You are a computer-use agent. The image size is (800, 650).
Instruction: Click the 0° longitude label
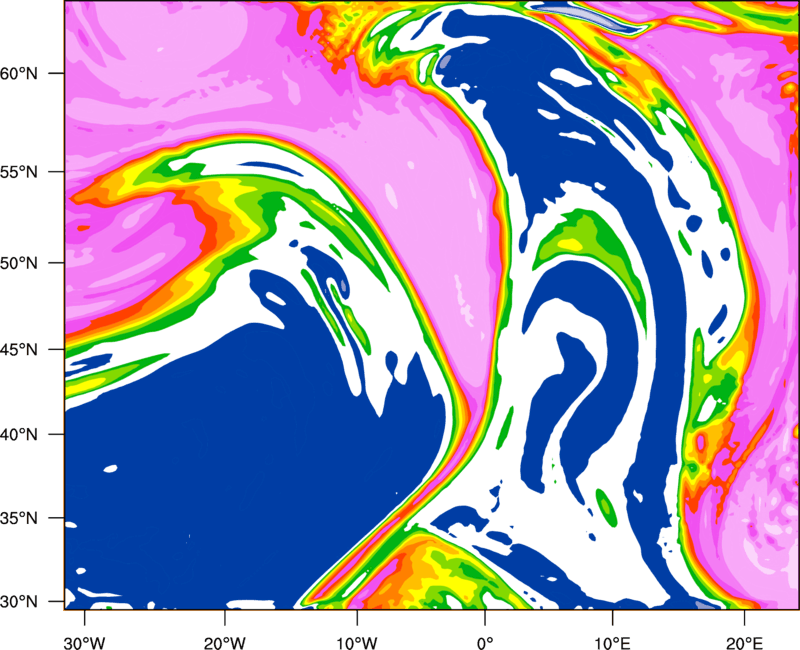click(x=485, y=642)
